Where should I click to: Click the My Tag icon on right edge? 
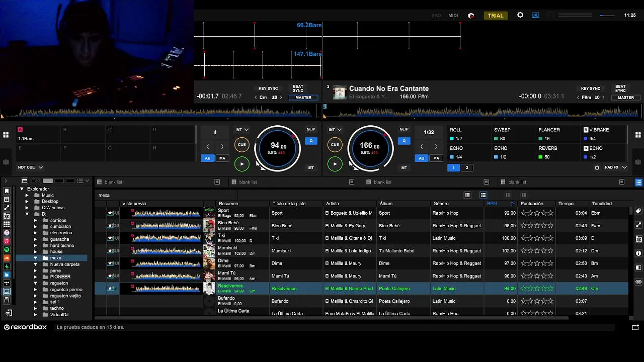(638, 211)
